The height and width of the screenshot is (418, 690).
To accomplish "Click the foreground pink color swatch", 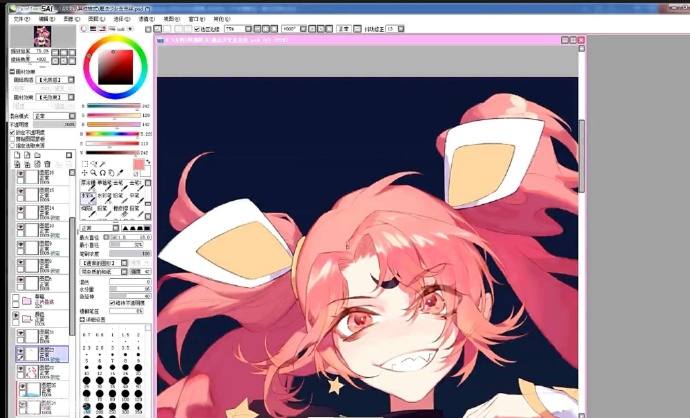I will [139, 165].
